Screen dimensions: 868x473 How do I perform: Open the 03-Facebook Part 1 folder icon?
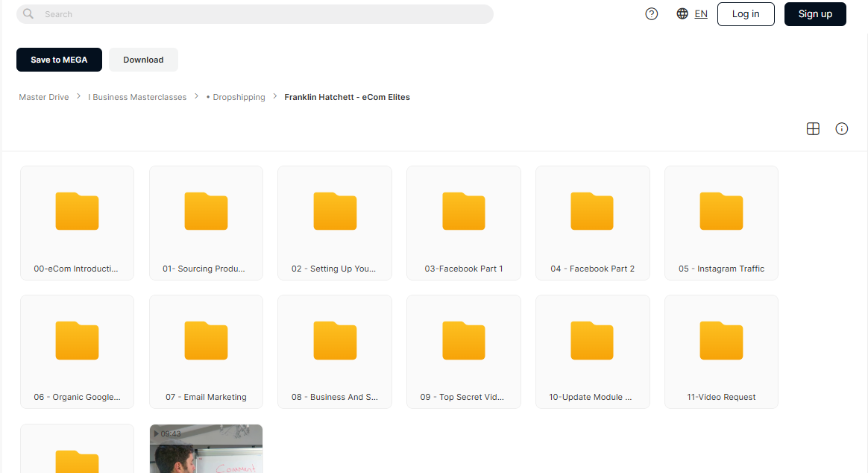click(x=464, y=211)
